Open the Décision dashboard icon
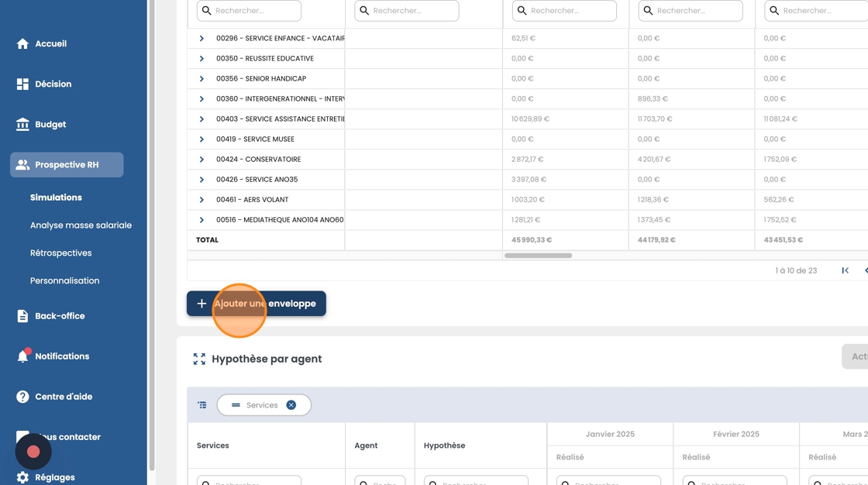 22,84
